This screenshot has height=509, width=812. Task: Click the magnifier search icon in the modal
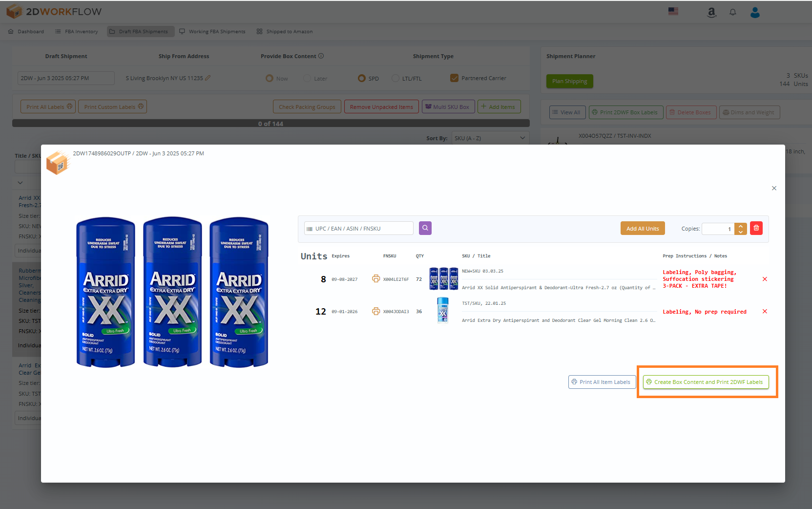(x=425, y=228)
